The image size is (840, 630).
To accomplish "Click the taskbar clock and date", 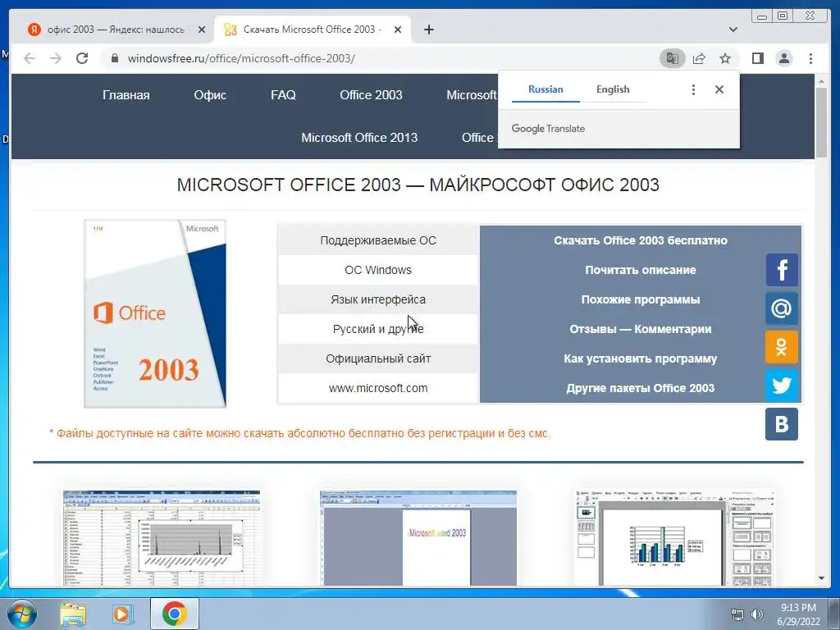I will point(798,614).
